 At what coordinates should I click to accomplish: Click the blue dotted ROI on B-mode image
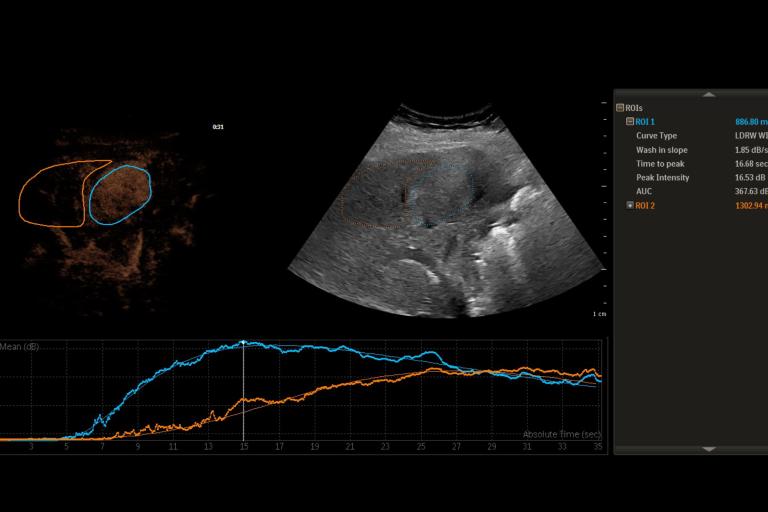coord(470,190)
